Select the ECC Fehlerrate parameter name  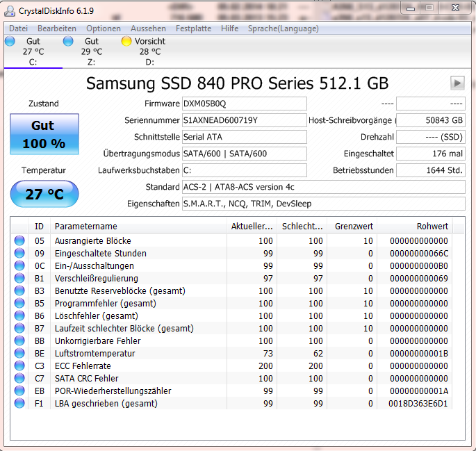(83, 366)
